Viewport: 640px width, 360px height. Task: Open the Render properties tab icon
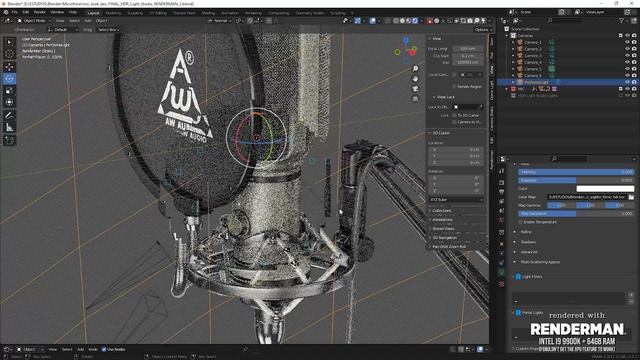[502, 182]
